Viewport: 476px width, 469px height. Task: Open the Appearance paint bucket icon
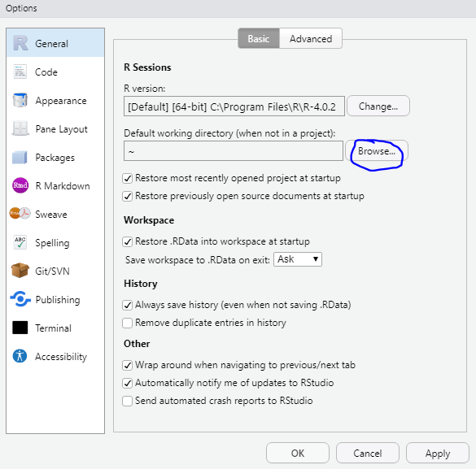pyautogui.click(x=20, y=100)
